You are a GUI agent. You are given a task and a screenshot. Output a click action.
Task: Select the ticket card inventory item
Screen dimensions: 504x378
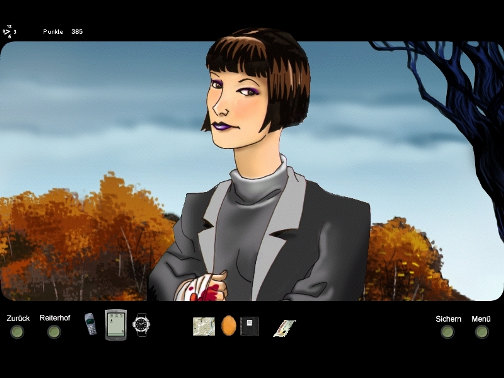284,328
